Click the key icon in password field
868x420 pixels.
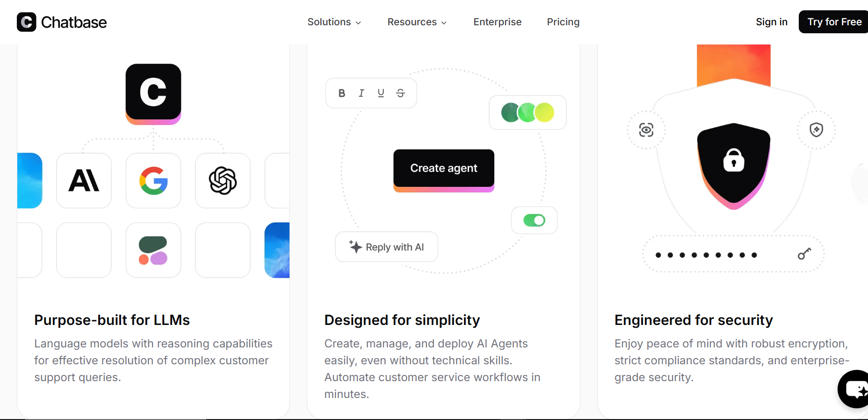(804, 254)
